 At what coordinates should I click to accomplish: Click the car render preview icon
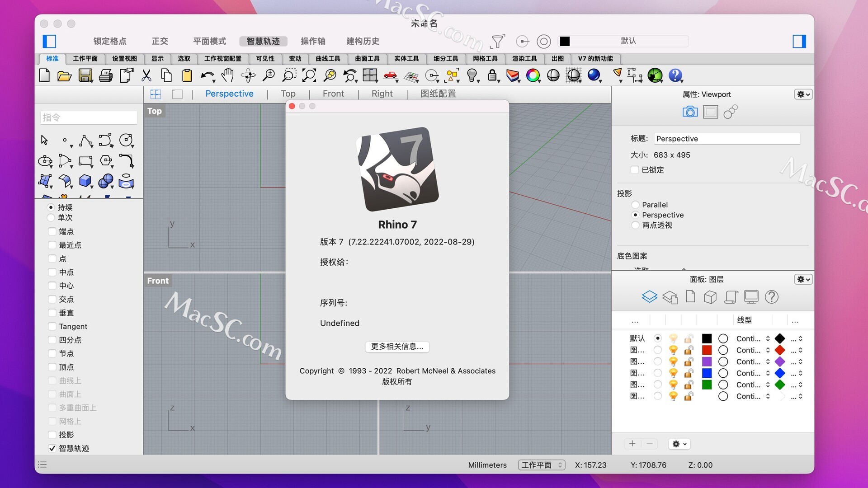pos(390,75)
